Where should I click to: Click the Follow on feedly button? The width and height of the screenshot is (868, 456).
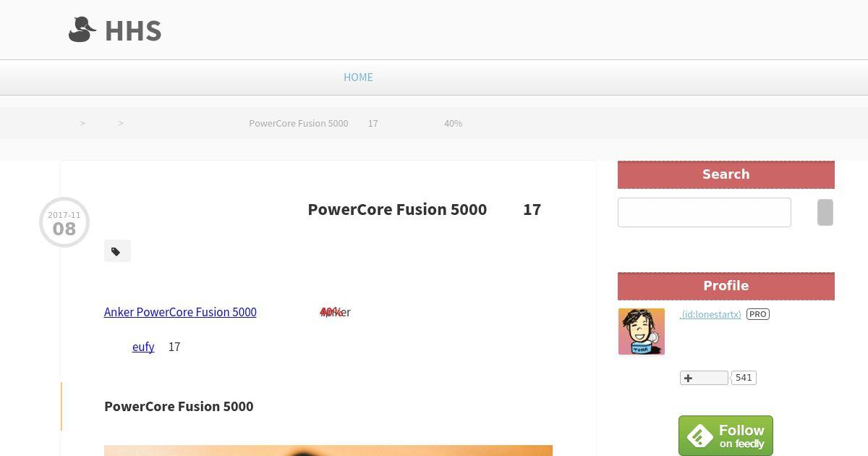coord(726,436)
